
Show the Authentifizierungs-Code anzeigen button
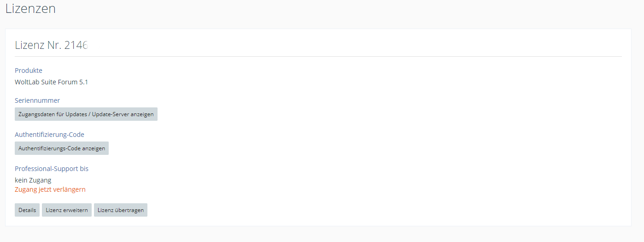tap(62, 148)
